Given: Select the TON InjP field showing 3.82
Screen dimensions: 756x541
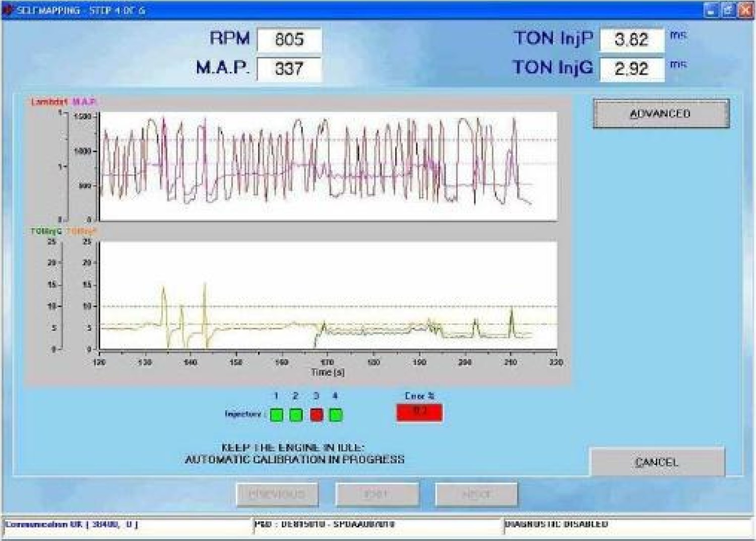Looking at the screenshot, I should coord(632,39).
